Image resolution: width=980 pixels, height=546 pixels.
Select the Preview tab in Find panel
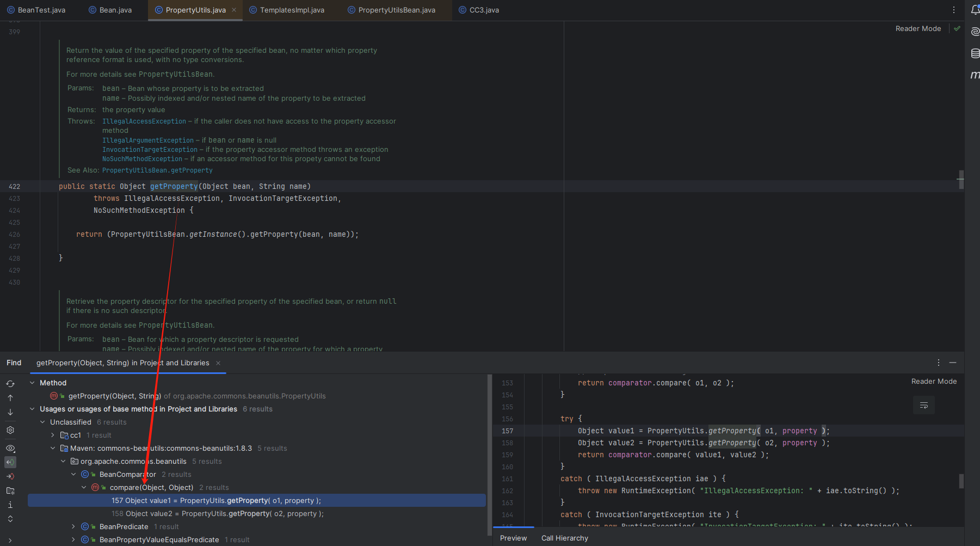point(513,538)
